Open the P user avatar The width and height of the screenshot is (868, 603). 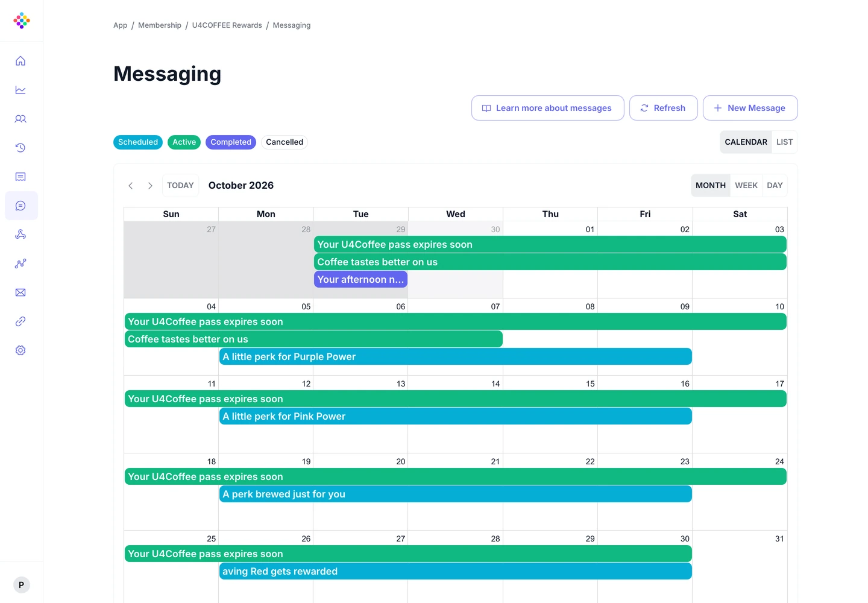pyautogui.click(x=22, y=585)
